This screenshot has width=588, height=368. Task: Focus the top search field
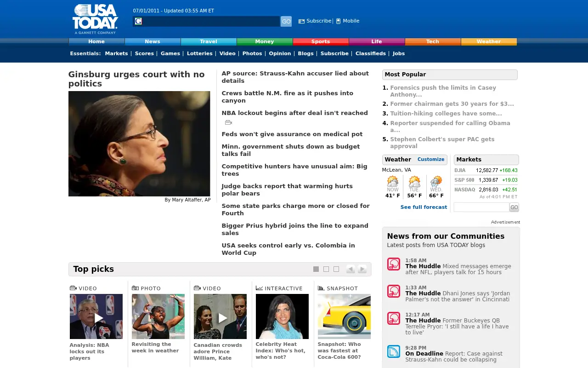(206, 21)
